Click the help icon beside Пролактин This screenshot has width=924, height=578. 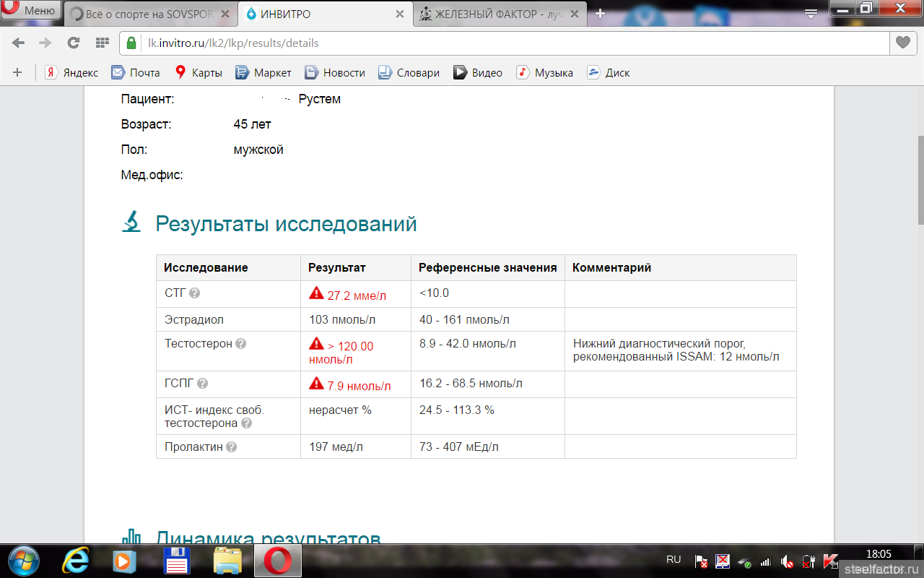(x=231, y=447)
